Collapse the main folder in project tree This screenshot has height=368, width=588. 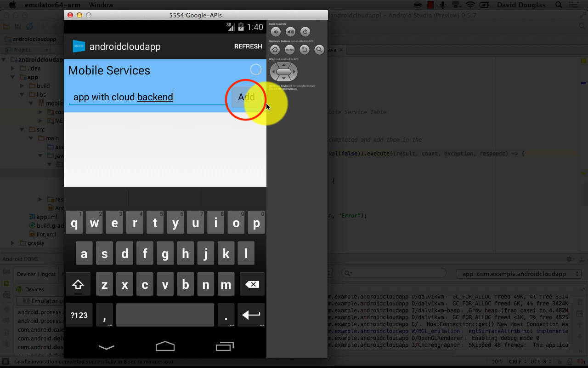(31, 138)
